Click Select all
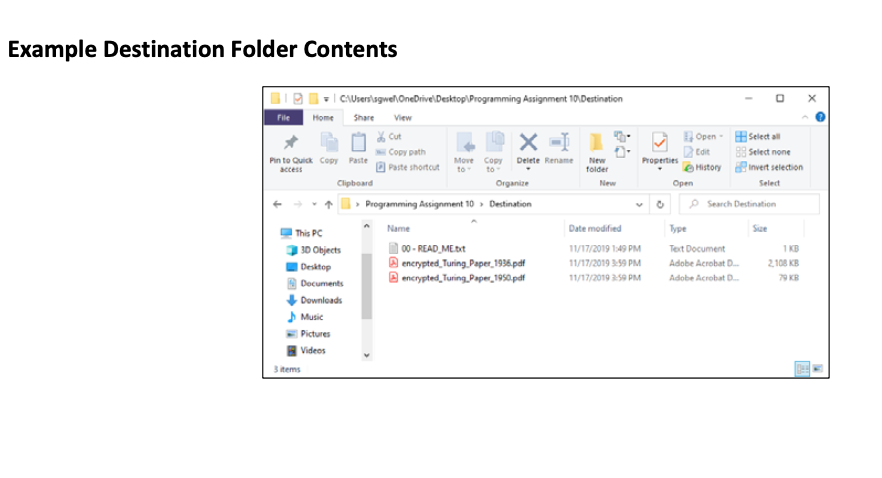 click(758, 137)
